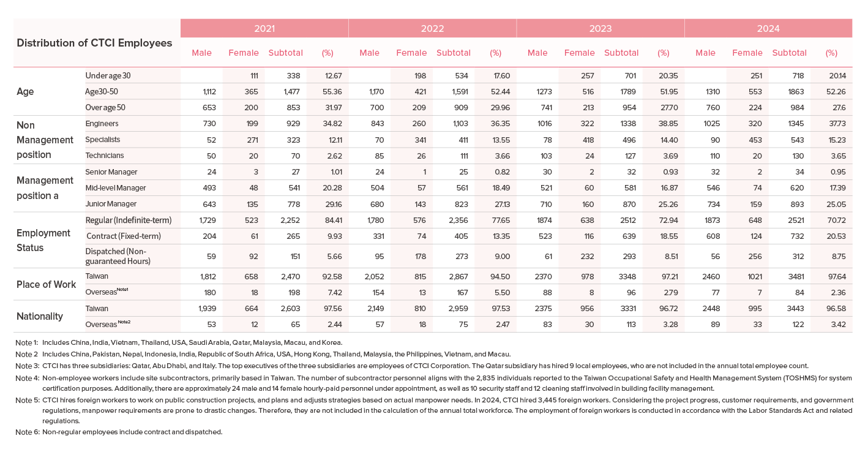Image resolution: width=868 pixels, height=460 pixels.
Task: Click the "Note 1:" footnote label
Action: point(27,342)
